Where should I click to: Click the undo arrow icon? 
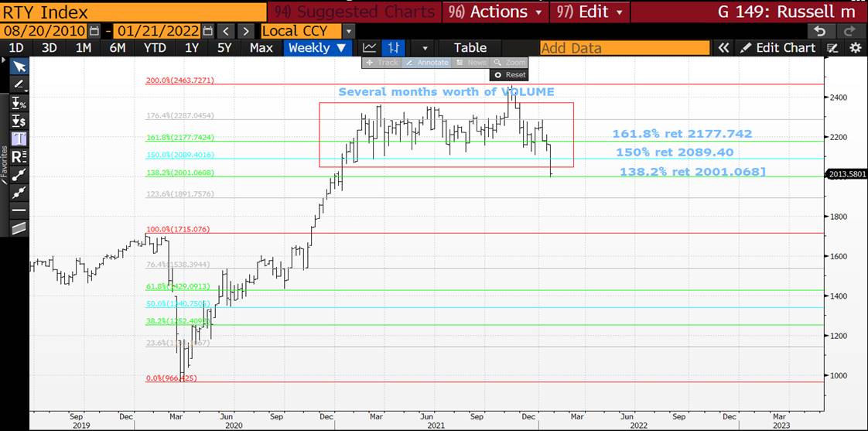(x=820, y=31)
